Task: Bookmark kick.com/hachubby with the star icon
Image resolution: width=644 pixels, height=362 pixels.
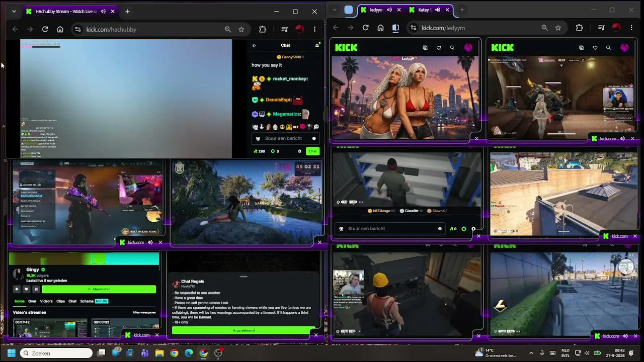Action: pyautogui.click(x=242, y=30)
